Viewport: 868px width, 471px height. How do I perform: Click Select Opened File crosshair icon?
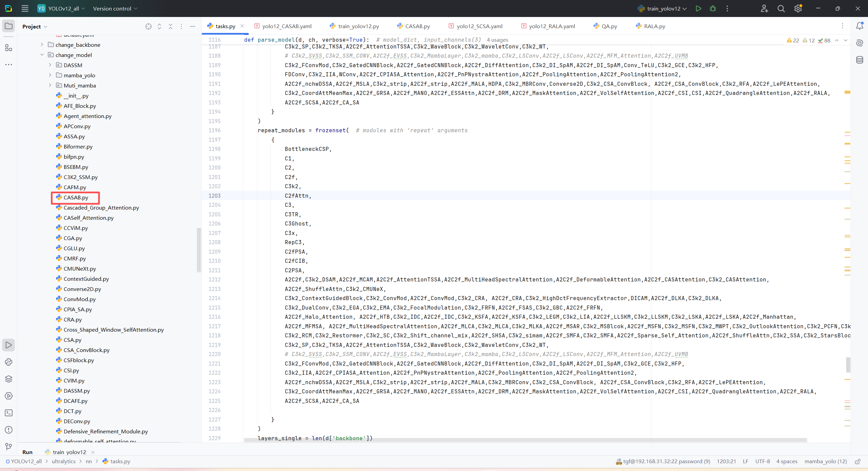[148, 26]
